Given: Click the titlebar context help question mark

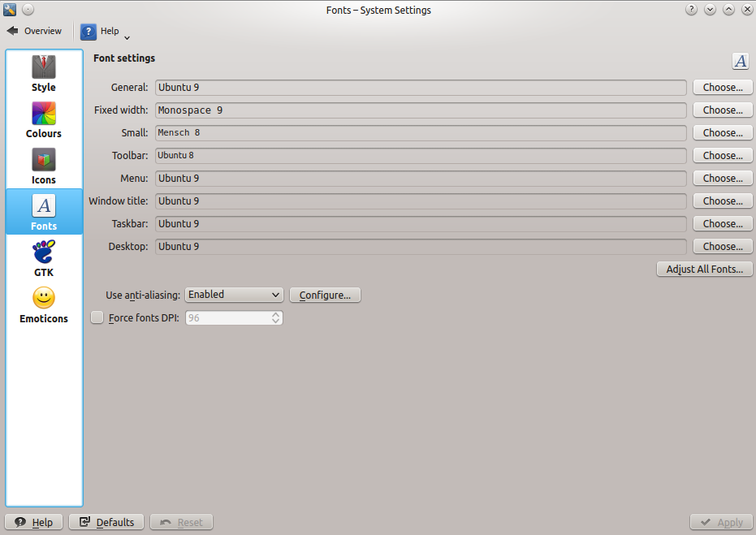Looking at the screenshot, I should (691, 9).
